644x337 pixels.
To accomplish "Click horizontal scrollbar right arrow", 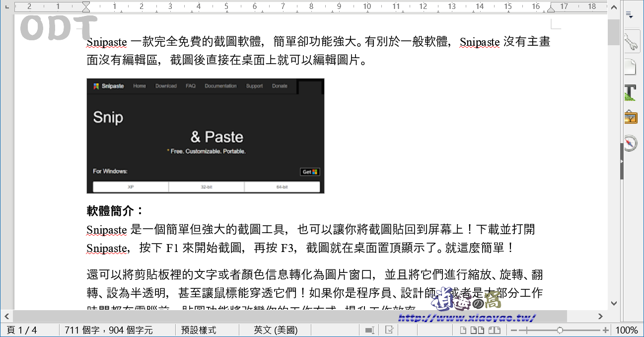I will click(x=600, y=316).
